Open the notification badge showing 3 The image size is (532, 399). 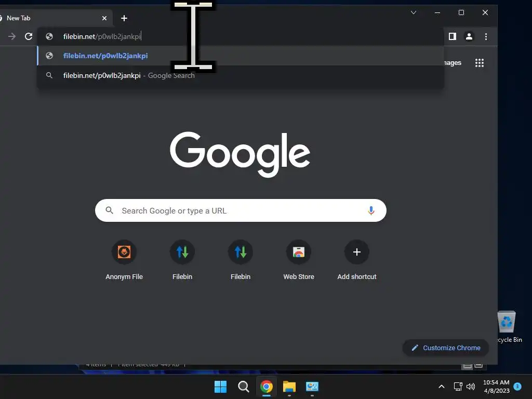(517, 386)
